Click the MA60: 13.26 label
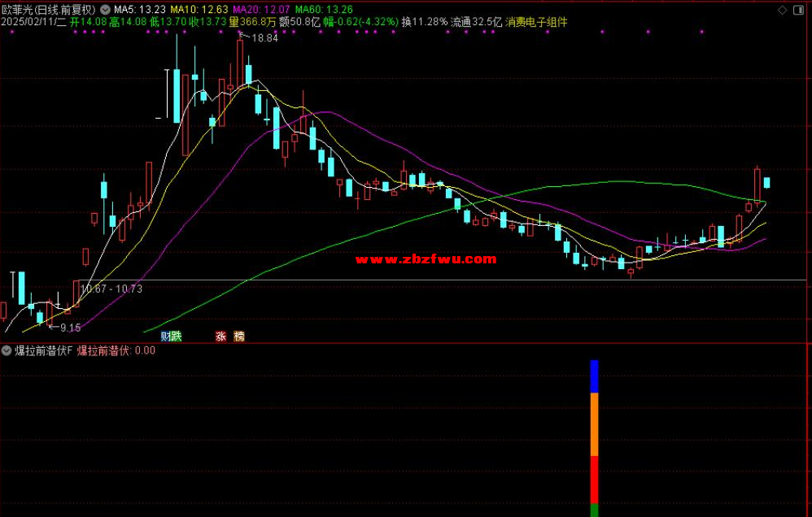This screenshot has height=517, width=812. pos(324,9)
